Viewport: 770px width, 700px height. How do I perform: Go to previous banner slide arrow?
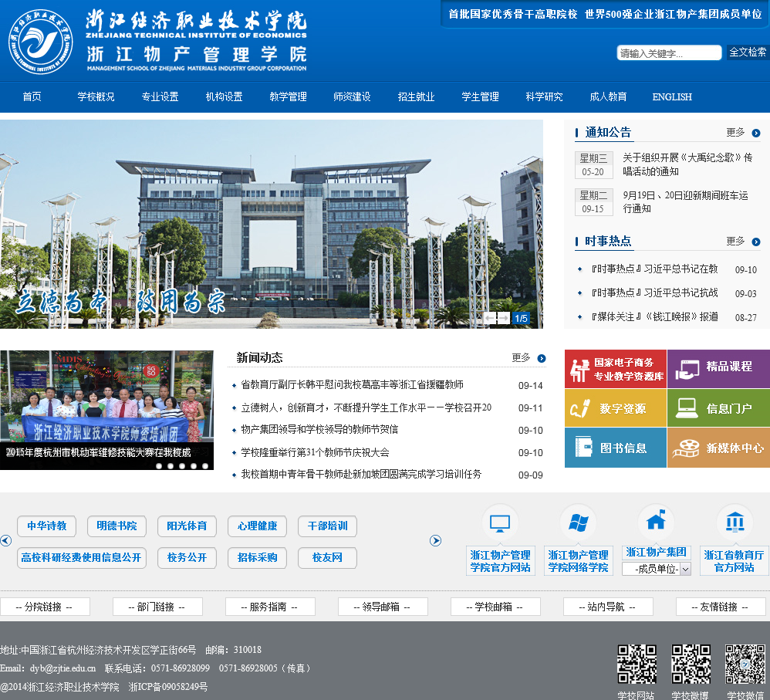pos(489,318)
